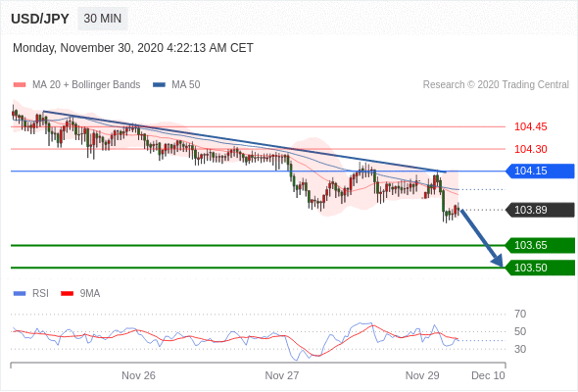Click the MA 50 blue legend swatch
578x392 pixels.
(x=159, y=85)
